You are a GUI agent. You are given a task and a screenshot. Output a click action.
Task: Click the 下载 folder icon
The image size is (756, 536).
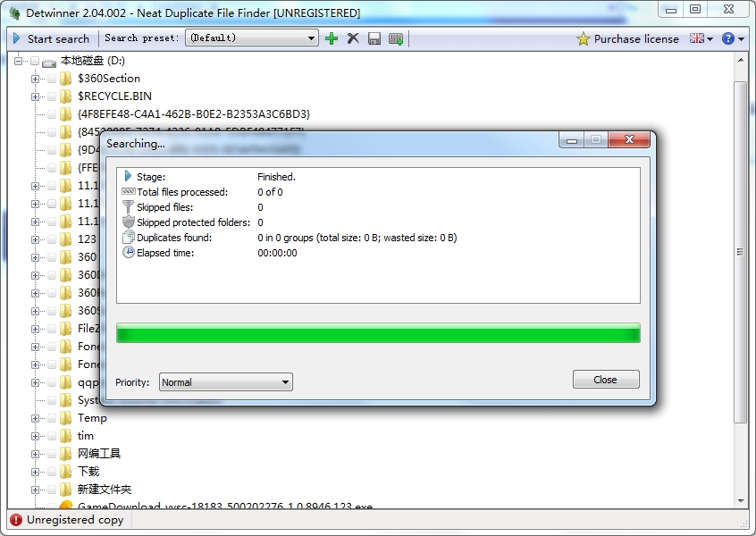pos(65,472)
